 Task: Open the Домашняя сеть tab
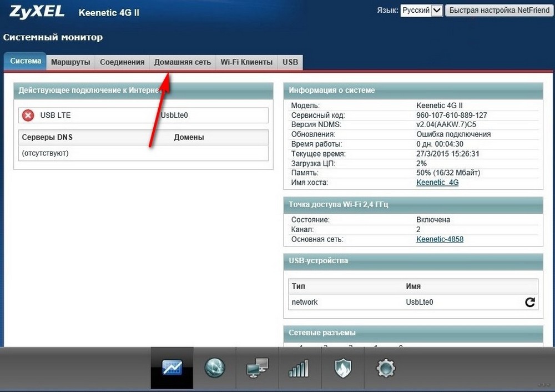(x=182, y=62)
